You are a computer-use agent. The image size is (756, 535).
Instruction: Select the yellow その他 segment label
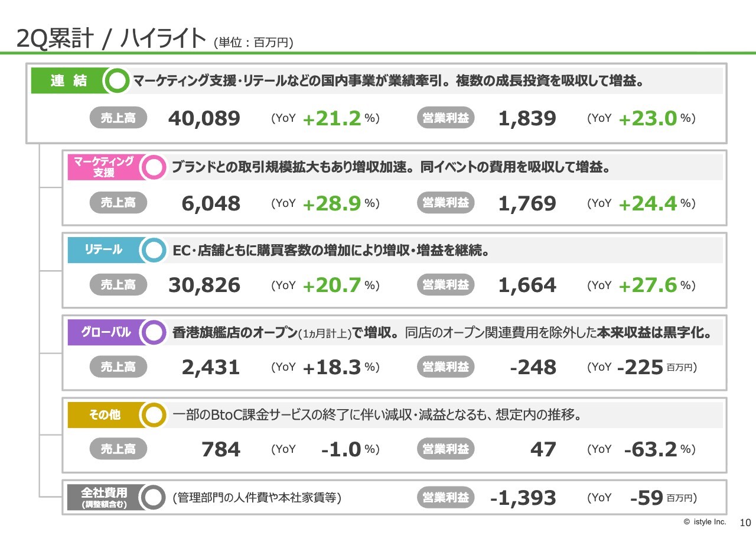[105, 414]
